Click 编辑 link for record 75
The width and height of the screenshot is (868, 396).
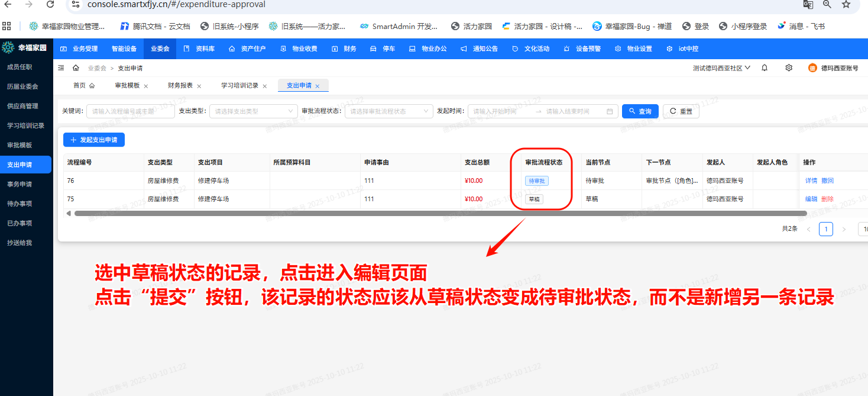(811, 199)
